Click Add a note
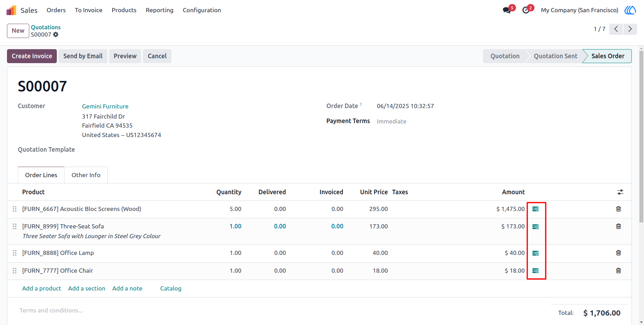The height and width of the screenshot is (325, 644). coord(127,288)
